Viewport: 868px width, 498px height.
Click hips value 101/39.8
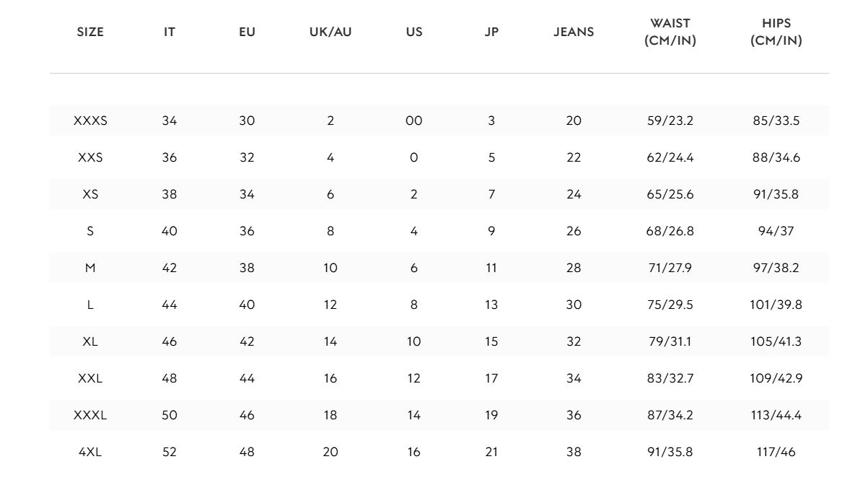(x=776, y=305)
